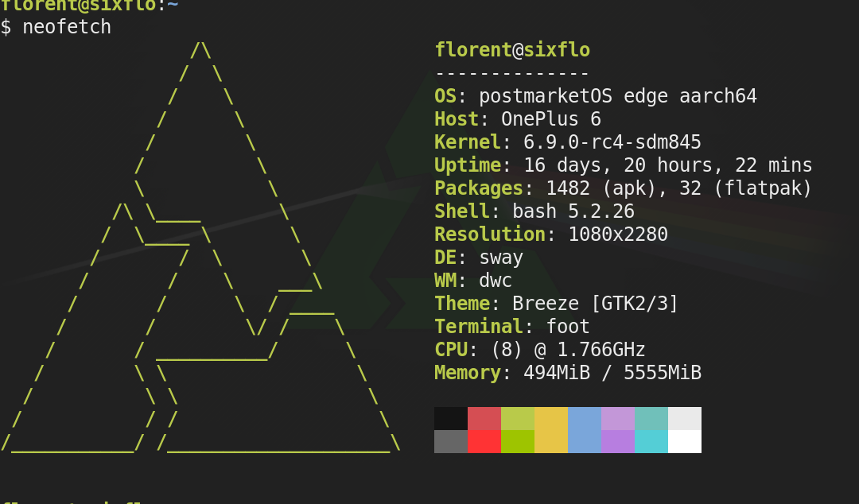Image resolution: width=859 pixels, height=504 pixels.
Task: Select the 32 (flatpak) package count
Action: click(x=745, y=188)
